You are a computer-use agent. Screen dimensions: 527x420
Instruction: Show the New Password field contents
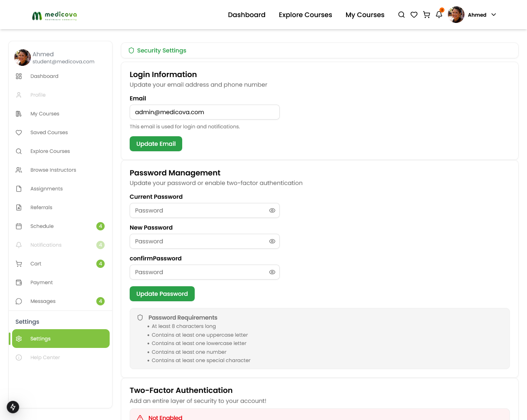[272, 241]
